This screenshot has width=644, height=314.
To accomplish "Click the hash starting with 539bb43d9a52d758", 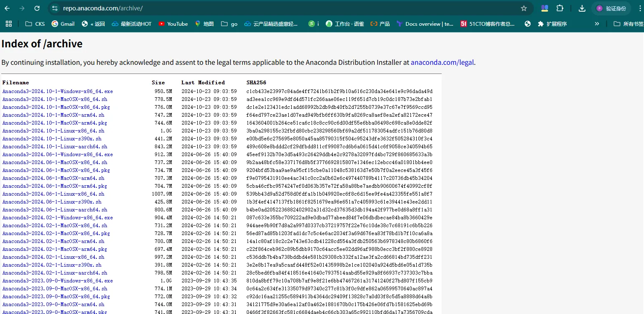I will (x=339, y=194).
